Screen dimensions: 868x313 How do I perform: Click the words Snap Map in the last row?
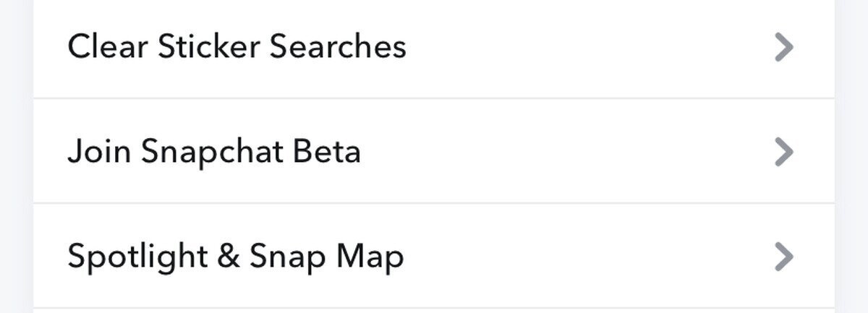(327, 257)
